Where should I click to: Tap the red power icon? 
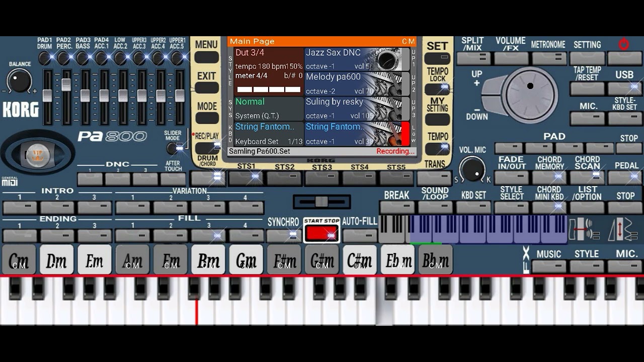click(x=624, y=44)
